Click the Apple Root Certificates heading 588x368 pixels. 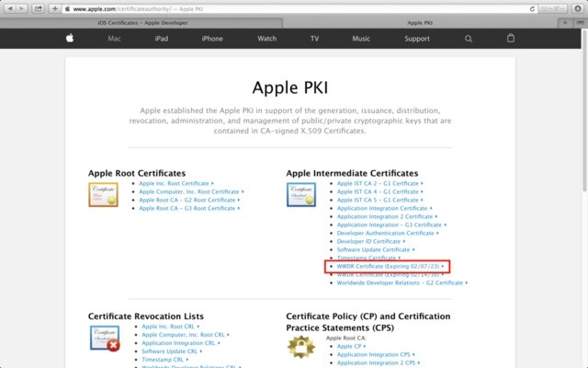tap(137, 173)
